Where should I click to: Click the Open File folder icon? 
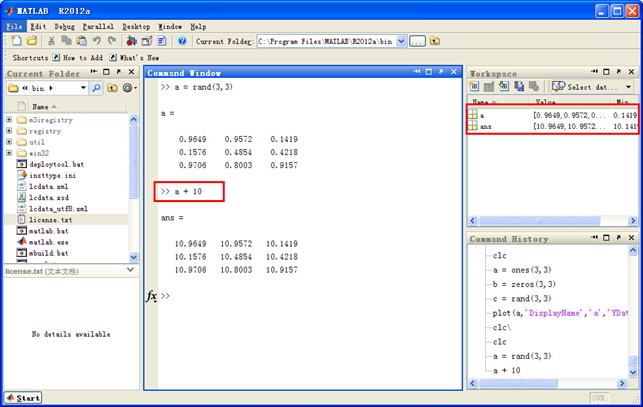(x=32, y=41)
